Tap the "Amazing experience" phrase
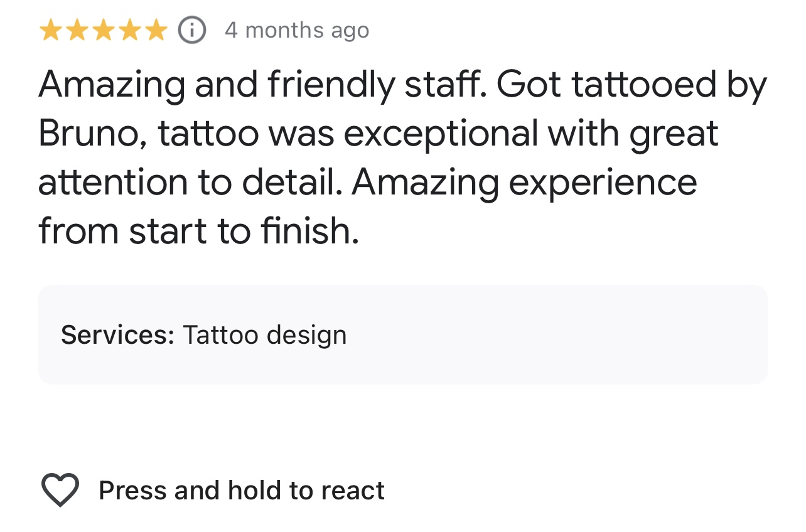 tap(525, 183)
